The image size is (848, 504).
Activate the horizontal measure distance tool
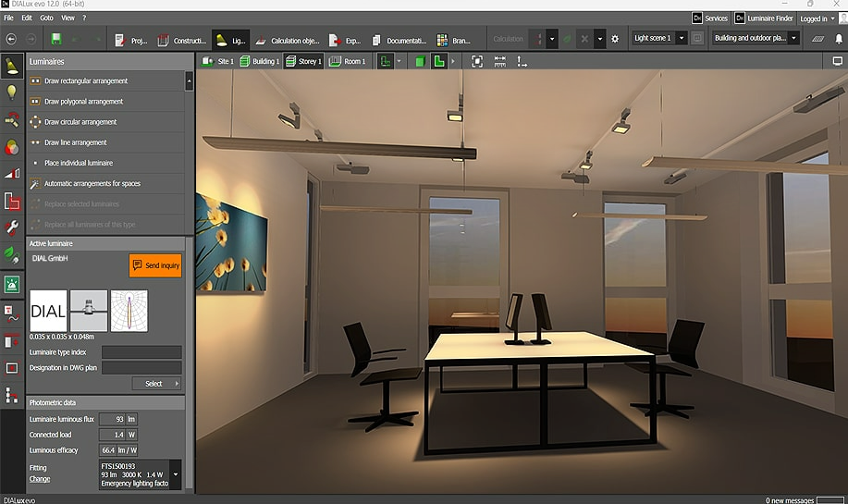point(500,62)
